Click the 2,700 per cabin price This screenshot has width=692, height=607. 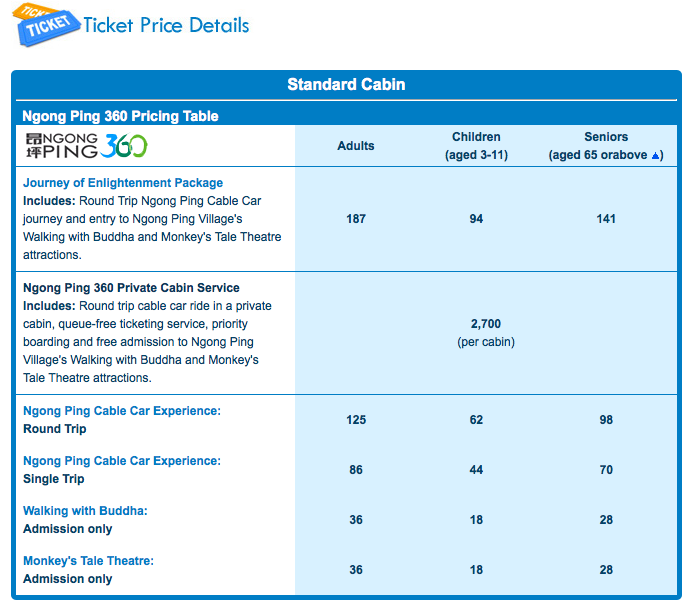(485, 324)
